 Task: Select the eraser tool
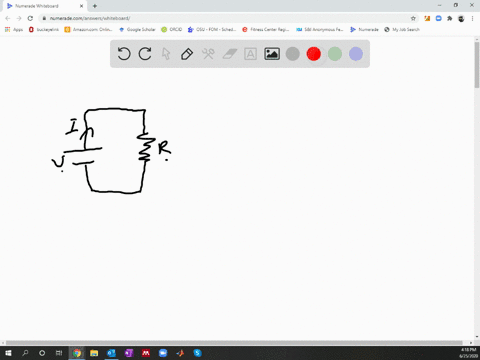coord(229,54)
